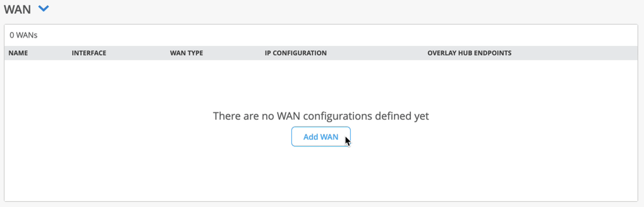Screen dimensions: 644x207
Task: Click the WAN section heading
Action: click(x=17, y=9)
